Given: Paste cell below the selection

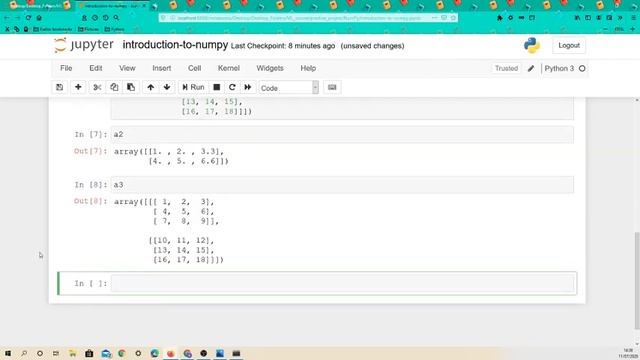Looking at the screenshot, I should pos(131,87).
